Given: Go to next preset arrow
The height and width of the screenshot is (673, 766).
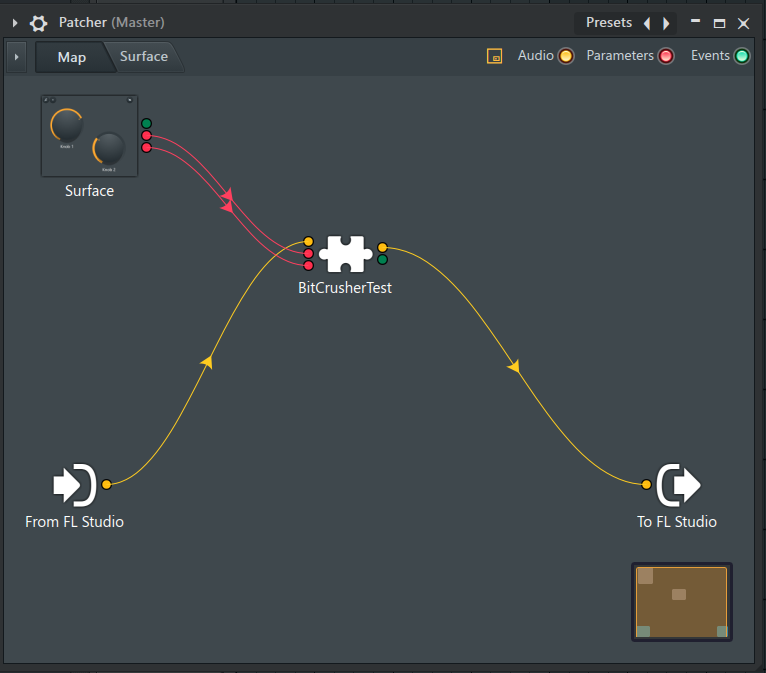Looking at the screenshot, I should click(666, 23).
